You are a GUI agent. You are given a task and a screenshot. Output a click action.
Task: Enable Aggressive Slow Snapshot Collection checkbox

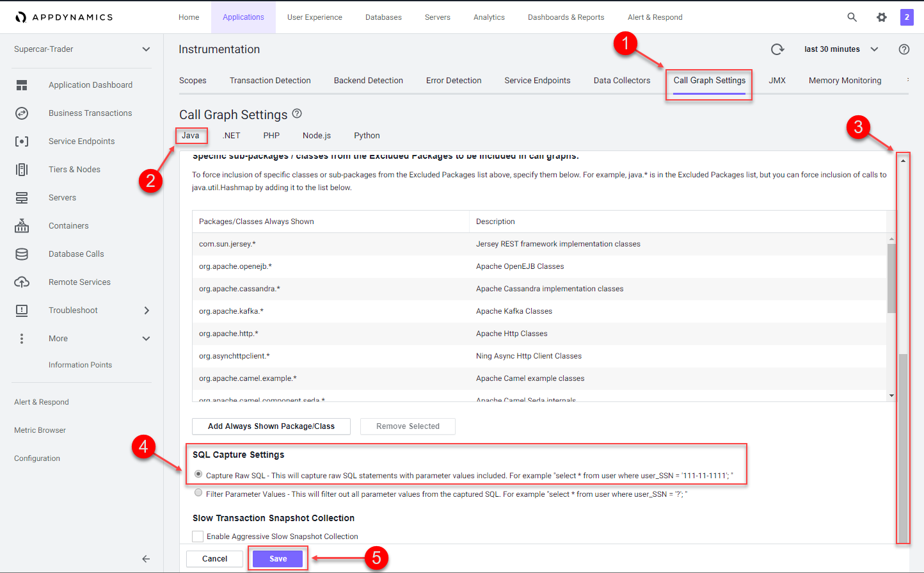(x=198, y=537)
